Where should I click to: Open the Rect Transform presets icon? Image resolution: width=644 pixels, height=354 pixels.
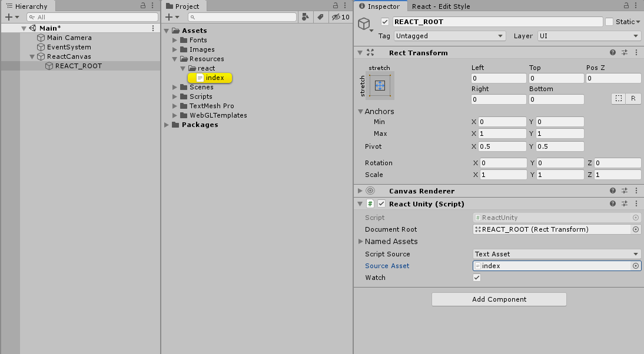click(x=625, y=53)
